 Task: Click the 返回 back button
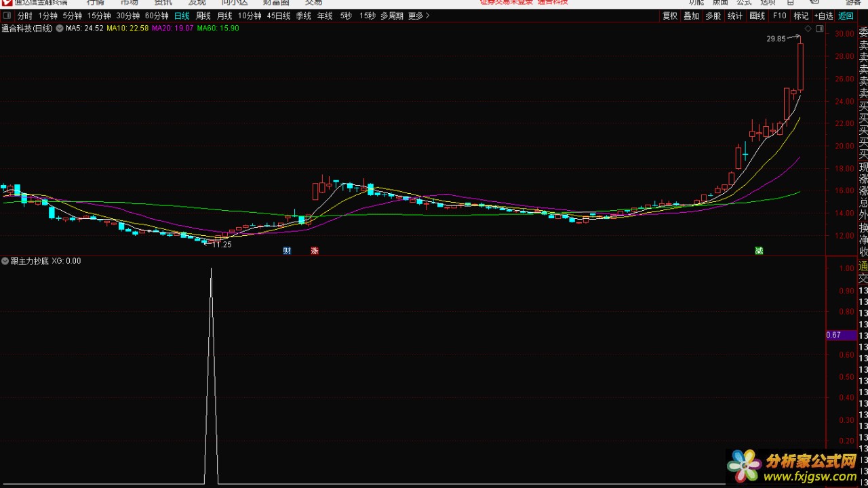[x=846, y=16]
